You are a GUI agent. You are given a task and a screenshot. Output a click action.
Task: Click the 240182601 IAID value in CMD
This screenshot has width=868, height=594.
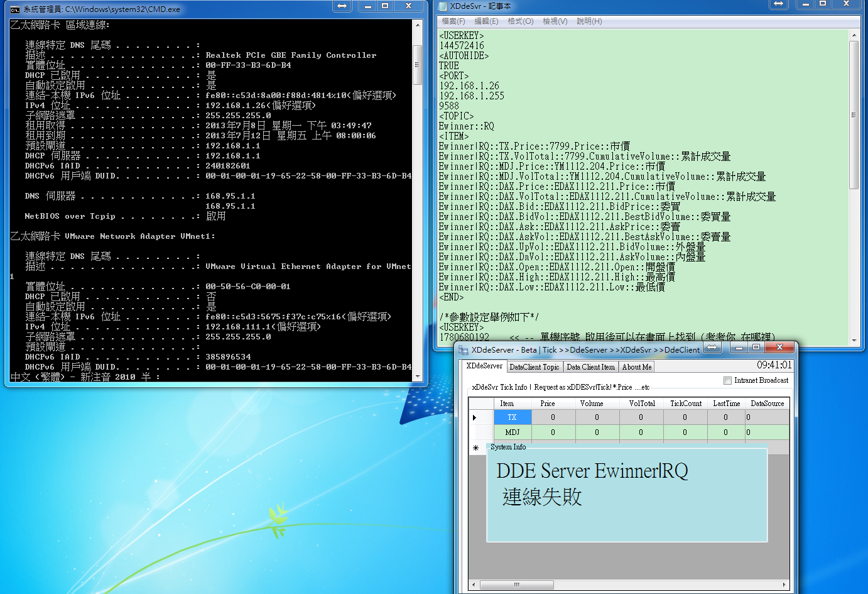pyautogui.click(x=228, y=166)
